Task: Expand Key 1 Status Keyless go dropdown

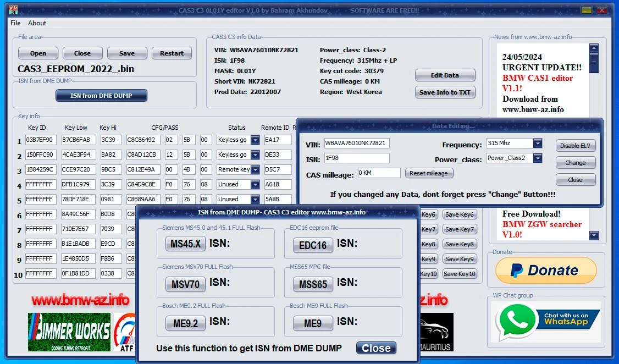Action: 255,140
